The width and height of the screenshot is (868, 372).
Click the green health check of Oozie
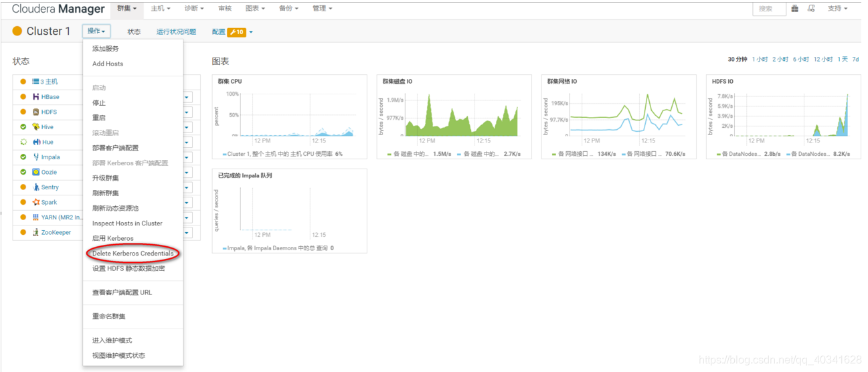point(23,172)
